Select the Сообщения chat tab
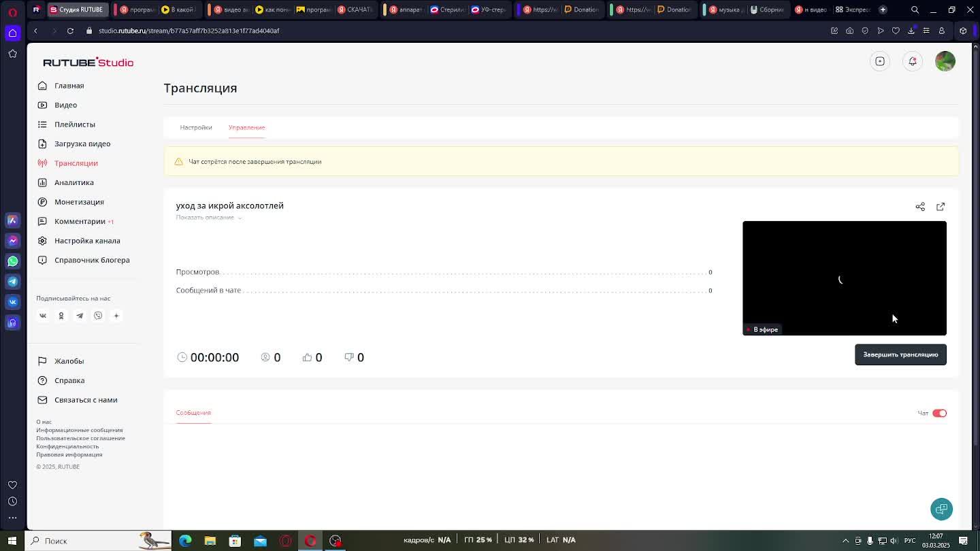980x551 pixels. click(x=193, y=413)
